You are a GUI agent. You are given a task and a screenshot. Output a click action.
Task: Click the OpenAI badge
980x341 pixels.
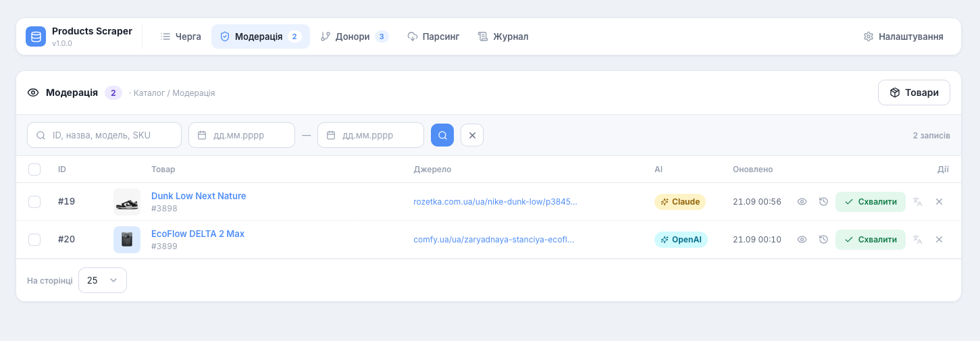[x=681, y=240]
